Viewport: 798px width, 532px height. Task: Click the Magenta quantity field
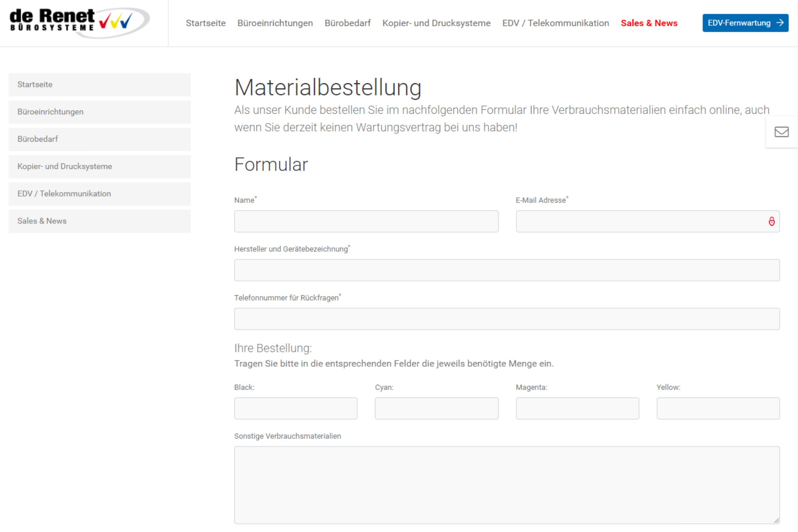point(577,409)
